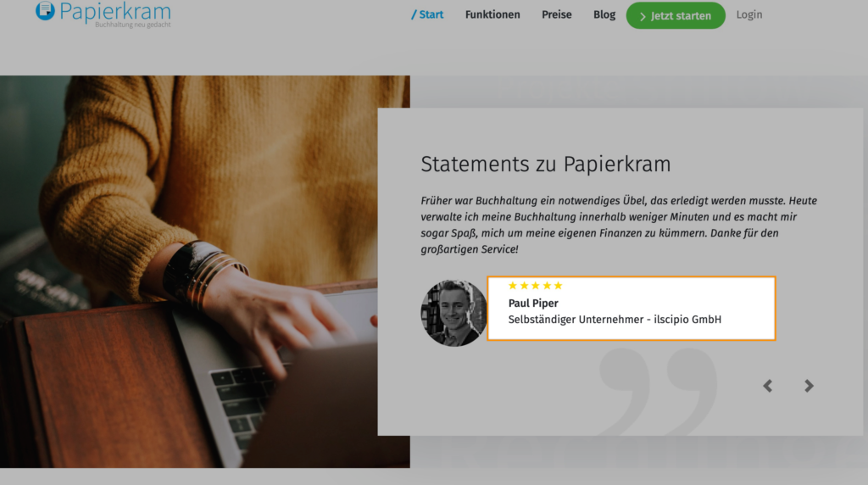The height and width of the screenshot is (485, 868).
Task: Go to the Preise page
Action: (x=556, y=15)
